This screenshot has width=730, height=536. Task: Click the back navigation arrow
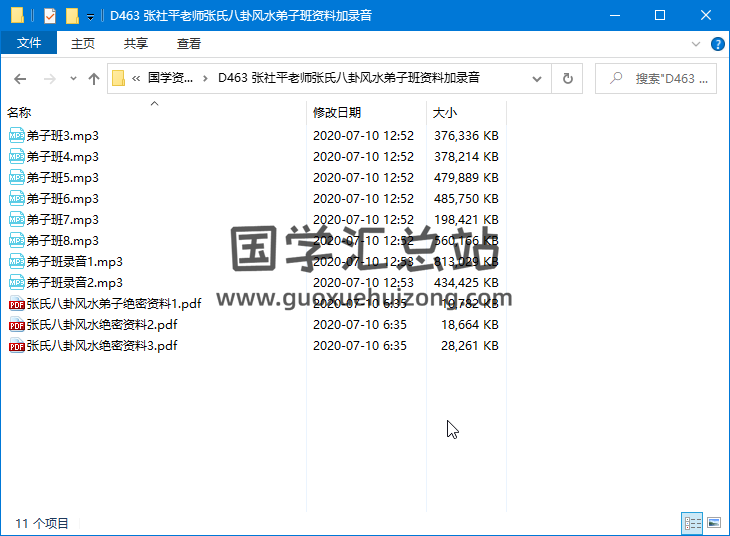(x=20, y=79)
